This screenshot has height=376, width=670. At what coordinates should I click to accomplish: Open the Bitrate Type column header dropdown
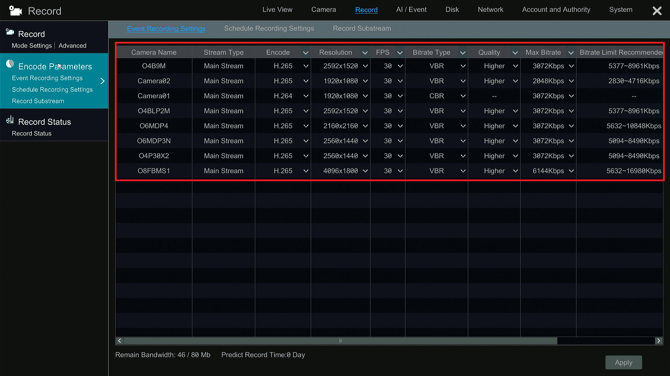[462, 53]
